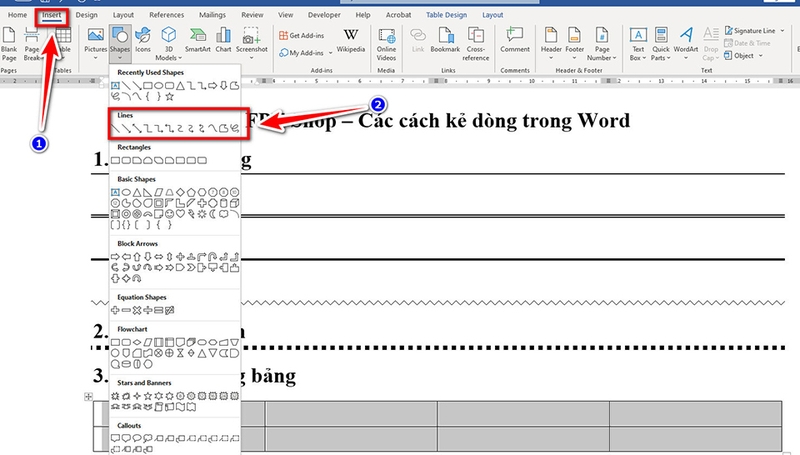The height and width of the screenshot is (455, 800).
Task: Open My Add-ins dropdown
Action: 306,53
